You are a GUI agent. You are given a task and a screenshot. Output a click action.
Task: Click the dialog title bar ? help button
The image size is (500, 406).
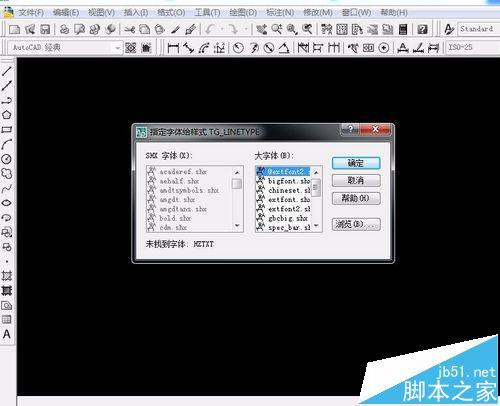pyautogui.click(x=350, y=129)
